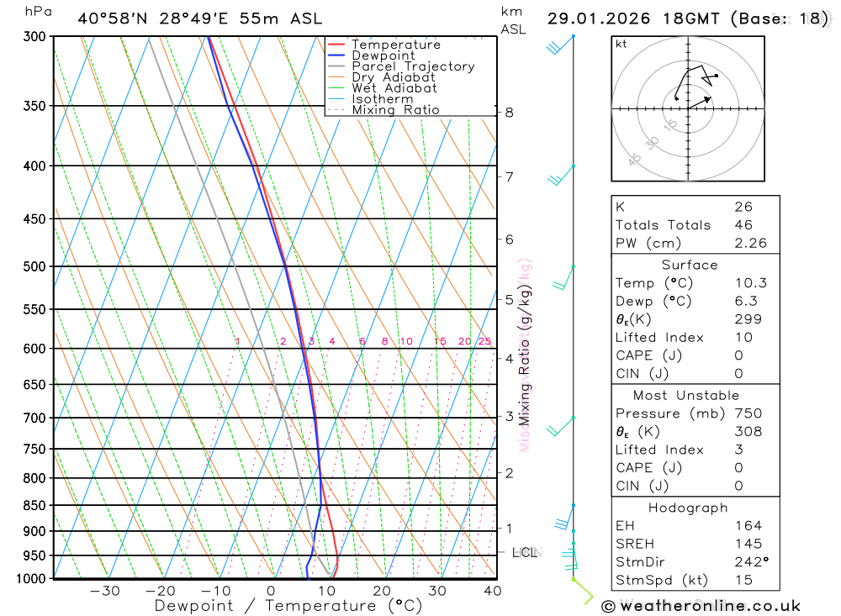841x616 pixels.
Task: Click the wind barb at 300 hPa
Action: 560,45
